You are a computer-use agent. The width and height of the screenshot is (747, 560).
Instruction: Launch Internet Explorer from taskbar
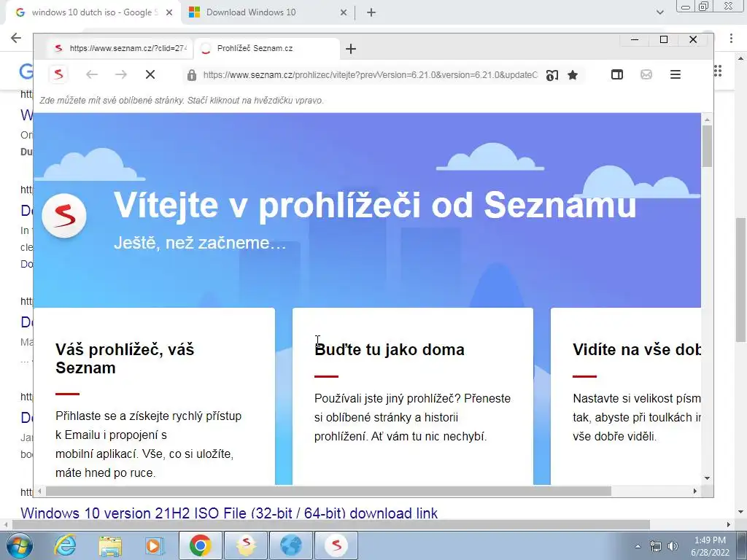coord(65,545)
